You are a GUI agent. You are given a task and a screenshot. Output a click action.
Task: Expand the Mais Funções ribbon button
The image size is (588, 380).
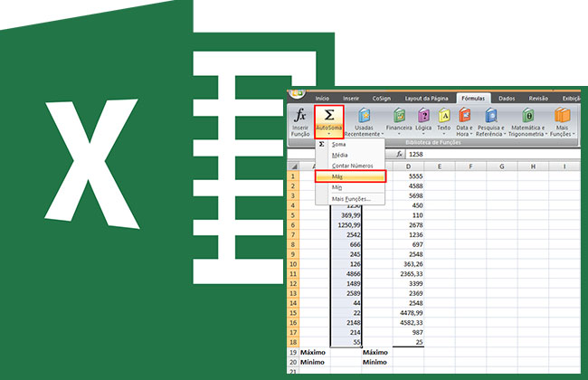[562, 122]
